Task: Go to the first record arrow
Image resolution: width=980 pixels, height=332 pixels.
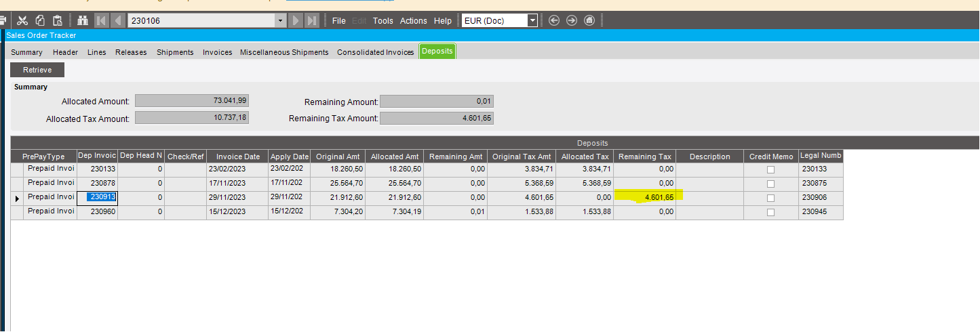Action: click(x=101, y=20)
